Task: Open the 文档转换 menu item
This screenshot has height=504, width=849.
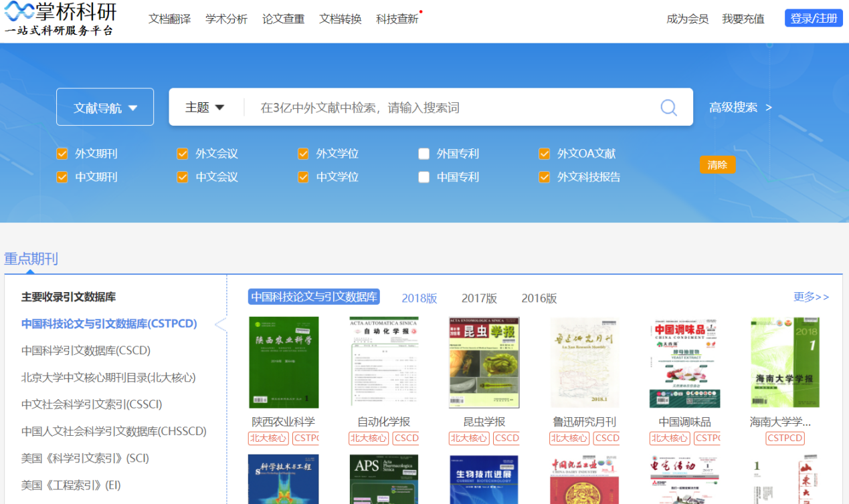Action: click(341, 19)
